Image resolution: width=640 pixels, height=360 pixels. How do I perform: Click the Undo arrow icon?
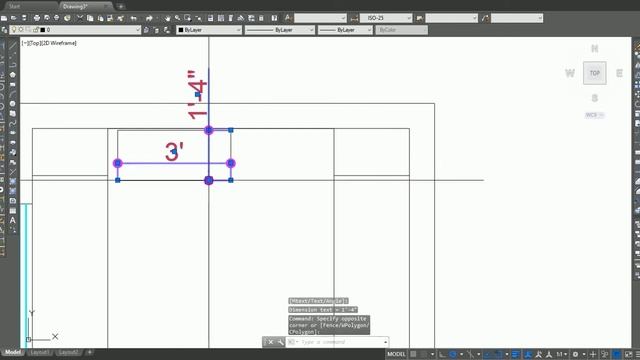tap(133, 18)
